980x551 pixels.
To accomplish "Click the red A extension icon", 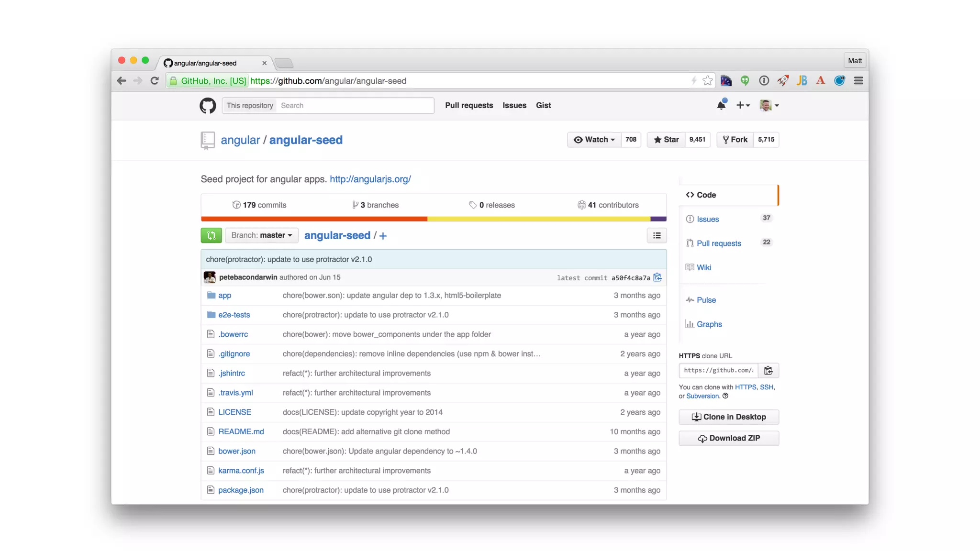I will pyautogui.click(x=821, y=80).
